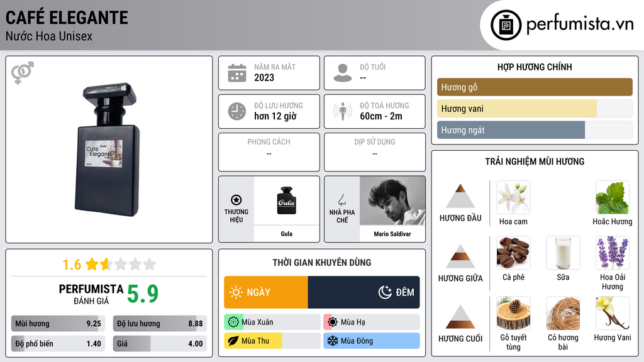Click the top notes pyramid icon

click(460, 196)
